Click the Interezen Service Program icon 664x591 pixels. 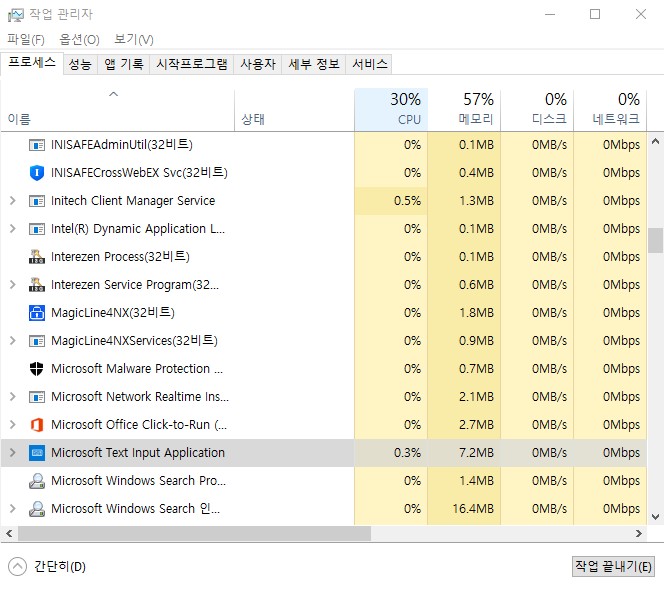(x=37, y=284)
